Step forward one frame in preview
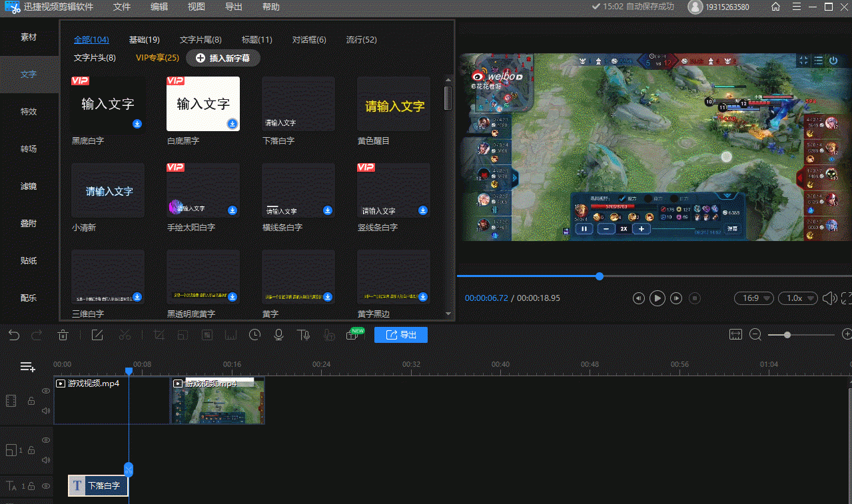 (x=676, y=298)
